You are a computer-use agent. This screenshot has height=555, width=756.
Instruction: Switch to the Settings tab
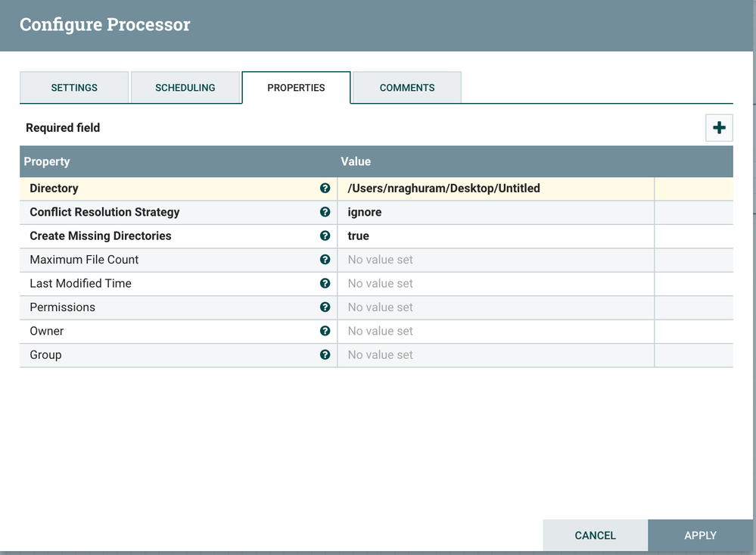pyautogui.click(x=74, y=88)
